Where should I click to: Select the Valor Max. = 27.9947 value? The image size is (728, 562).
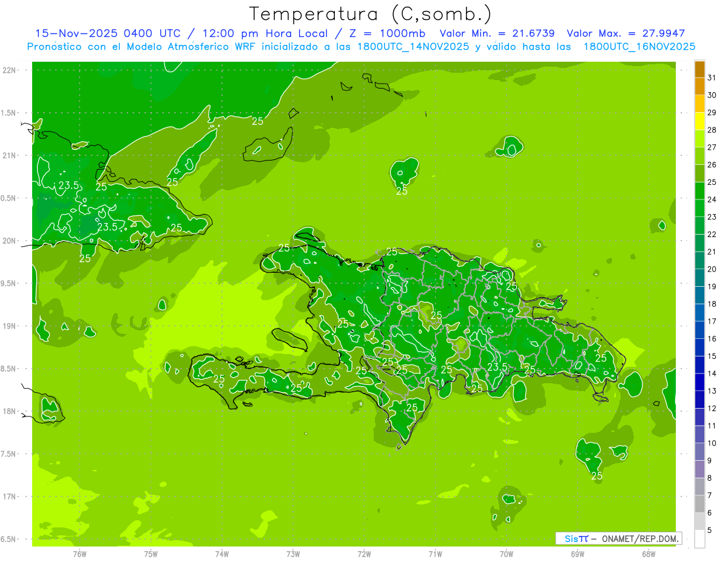click(625, 33)
